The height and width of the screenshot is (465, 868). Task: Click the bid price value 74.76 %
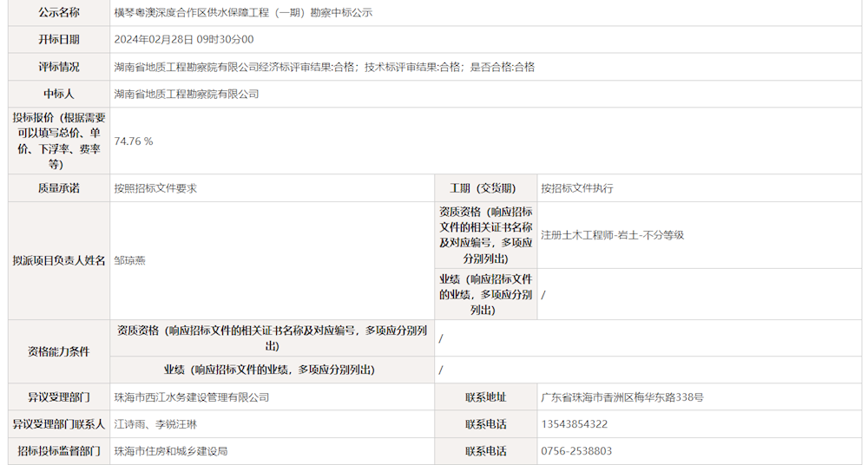(134, 141)
